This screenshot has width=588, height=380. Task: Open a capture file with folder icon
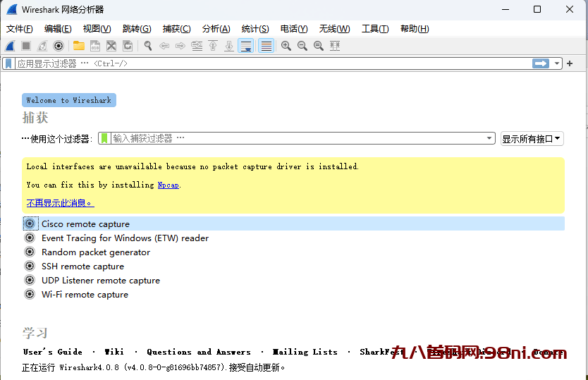[x=78, y=46]
